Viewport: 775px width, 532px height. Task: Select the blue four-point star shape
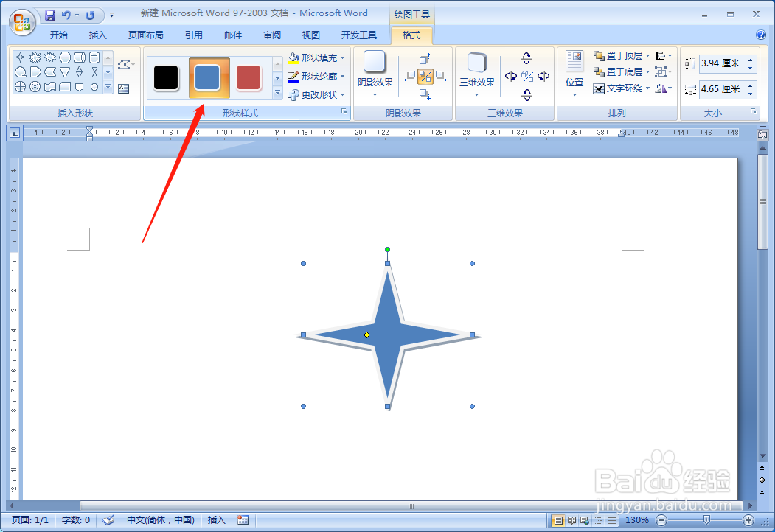(389, 335)
